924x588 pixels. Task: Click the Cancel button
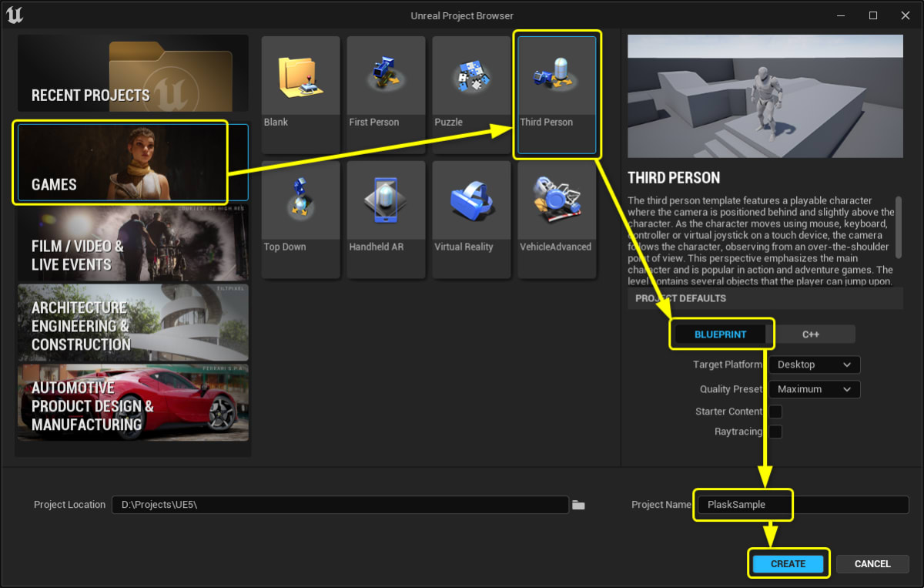click(x=872, y=564)
